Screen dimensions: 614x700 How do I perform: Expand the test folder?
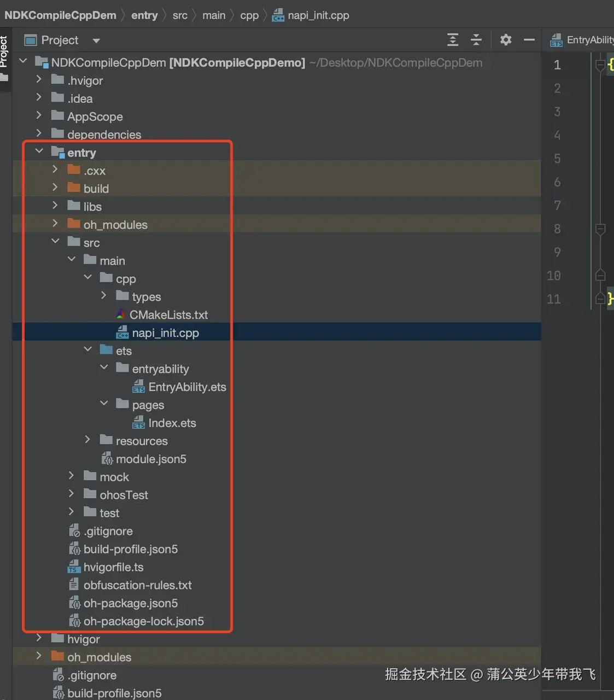(71, 512)
